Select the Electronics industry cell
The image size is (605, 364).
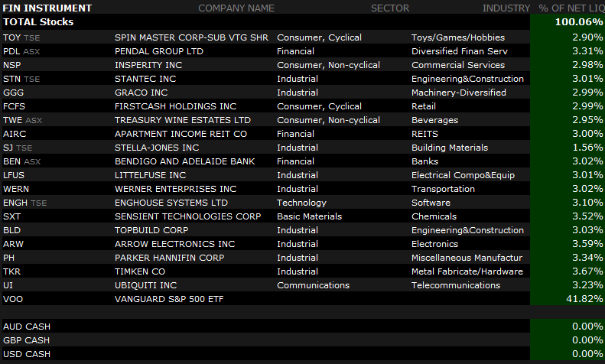tap(435, 245)
